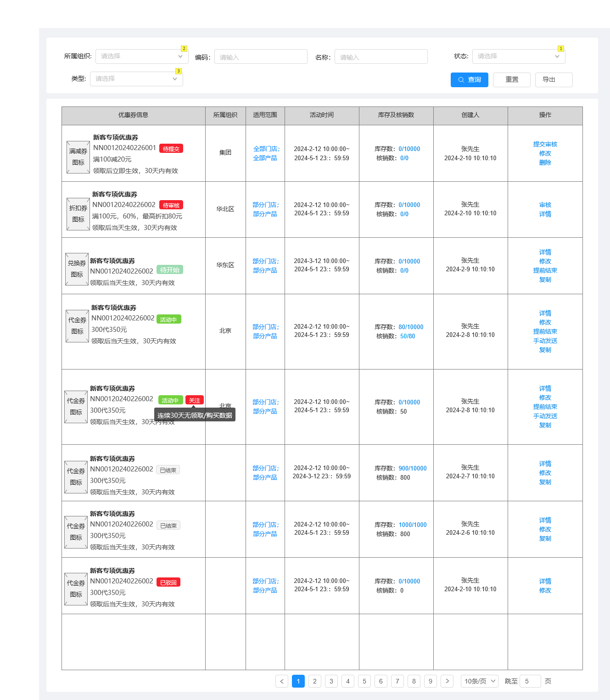Open the 10条/页 page size dropdown
The width and height of the screenshot is (610, 700).
point(479,681)
